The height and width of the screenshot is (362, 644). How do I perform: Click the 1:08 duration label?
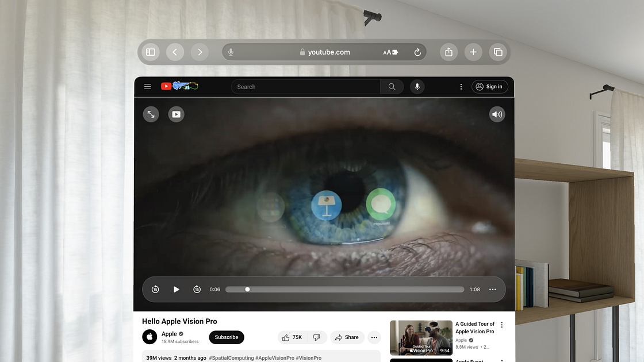tap(475, 290)
